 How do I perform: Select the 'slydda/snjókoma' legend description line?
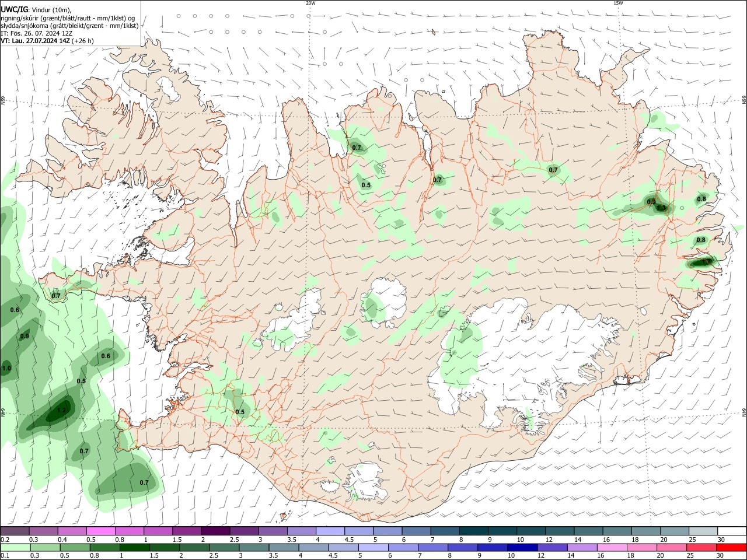click(x=69, y=26)
